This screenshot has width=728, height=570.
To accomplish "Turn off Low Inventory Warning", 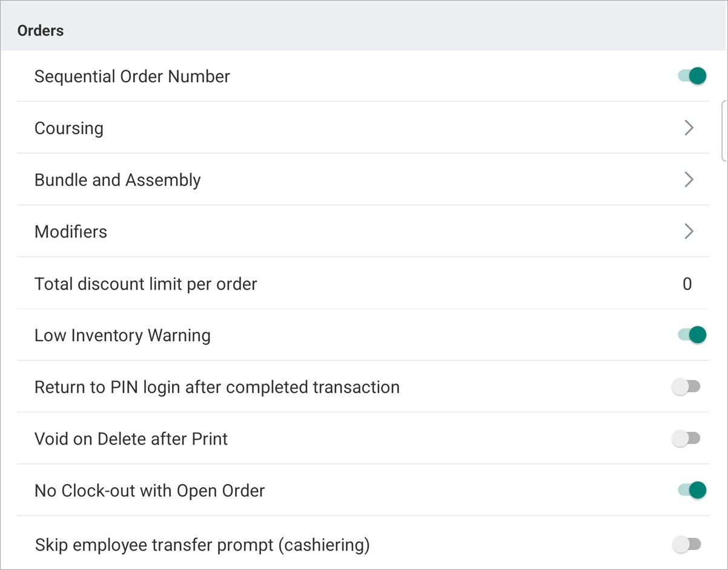I will pos(691,334).
